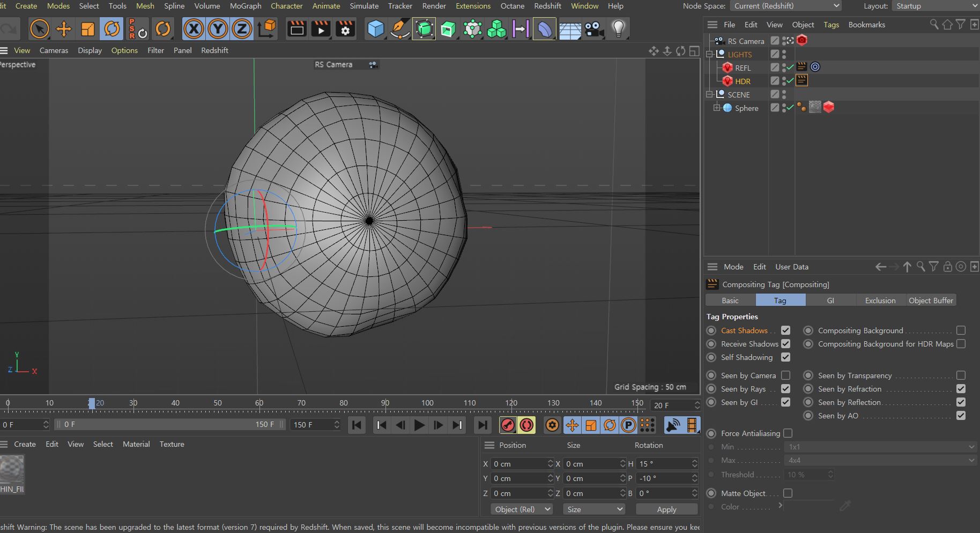Toggle the green enable checkmark on HDR light
The width and height of the screenshot is (980, 533).
pos(789,81)
